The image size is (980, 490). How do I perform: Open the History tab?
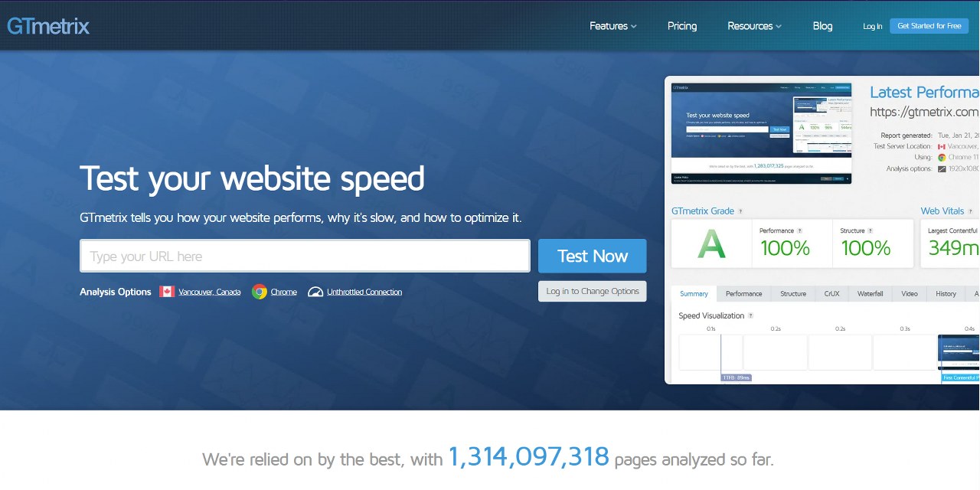pos(946,294)
